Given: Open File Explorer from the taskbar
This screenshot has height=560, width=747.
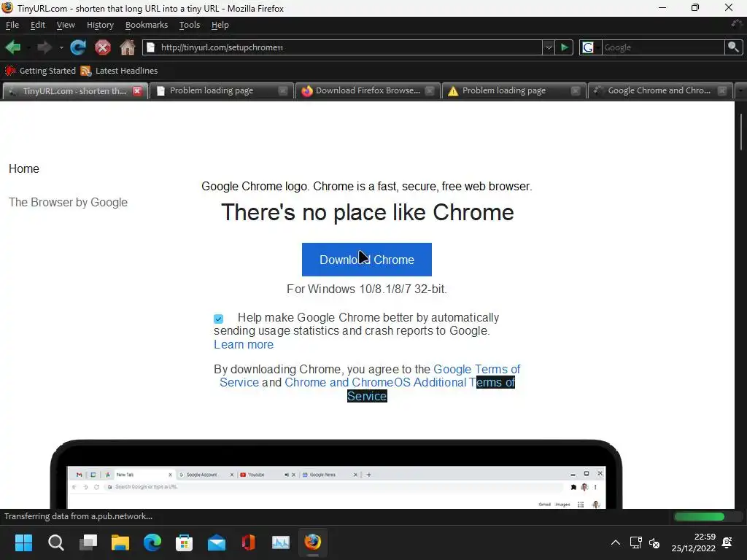Looking at the screenshot, I should tap(120, 542).
